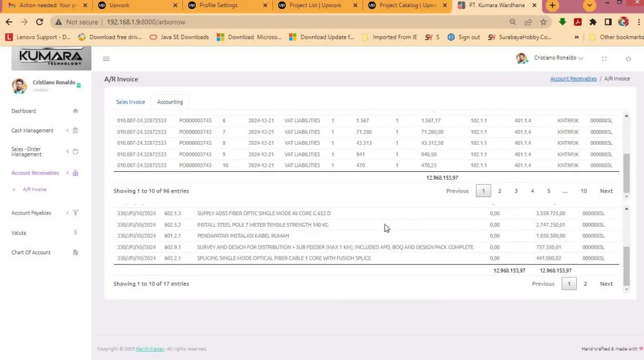
Task: Click the Cash Management bank icon
Action: [x=75, y=131]
